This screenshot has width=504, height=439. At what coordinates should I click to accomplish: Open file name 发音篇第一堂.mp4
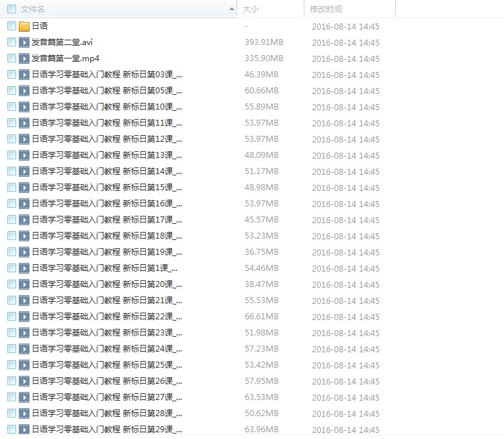click(66, 58)
